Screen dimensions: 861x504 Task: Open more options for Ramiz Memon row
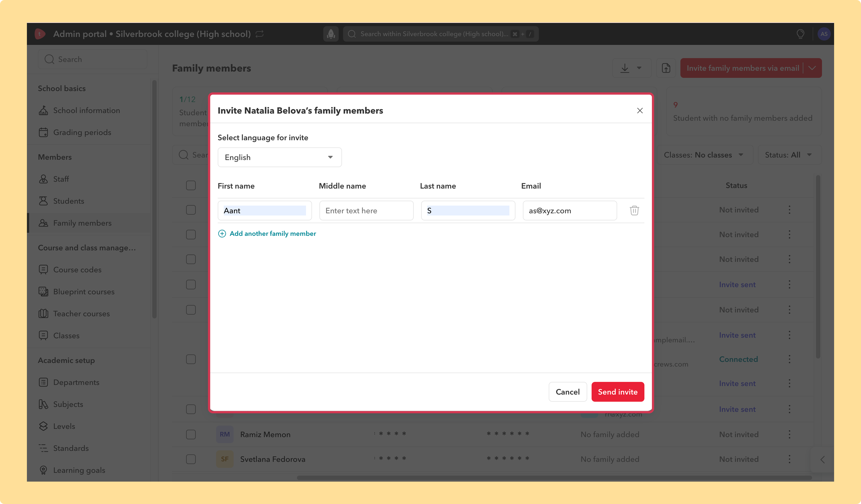pos(789,434)
